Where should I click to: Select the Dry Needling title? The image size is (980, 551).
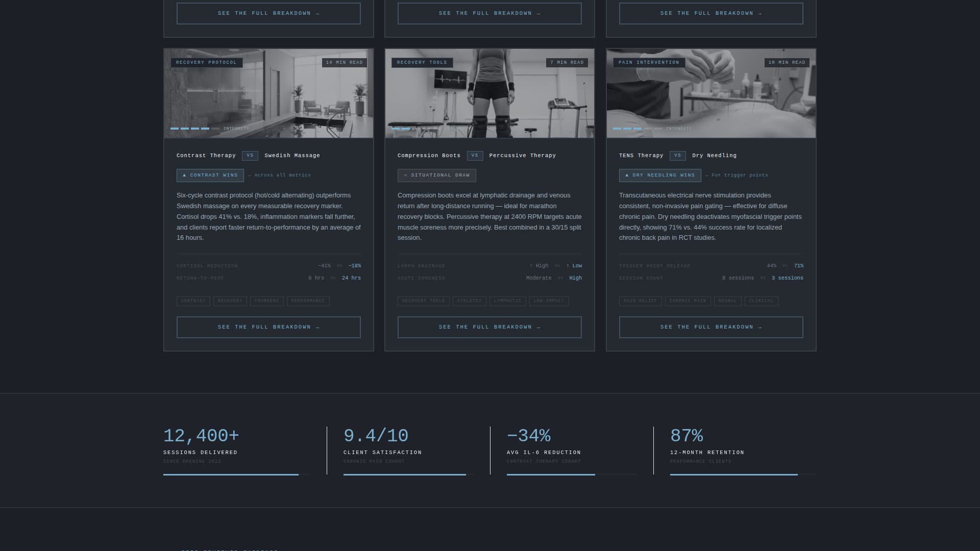(714, 156)
